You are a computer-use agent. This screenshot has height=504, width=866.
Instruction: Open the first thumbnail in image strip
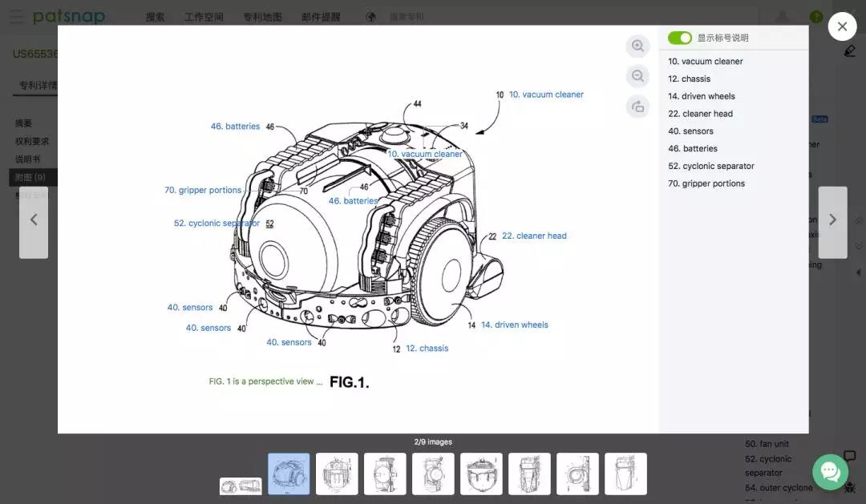241,486
